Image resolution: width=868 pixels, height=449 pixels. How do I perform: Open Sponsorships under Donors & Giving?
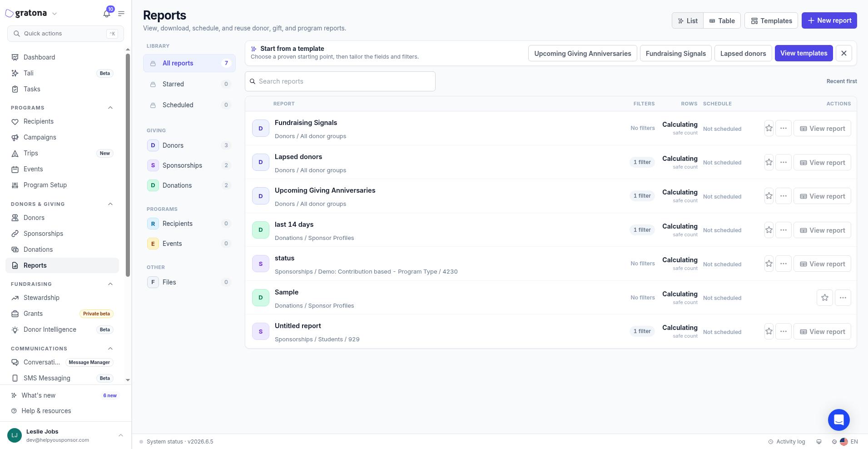coord(62,234)
